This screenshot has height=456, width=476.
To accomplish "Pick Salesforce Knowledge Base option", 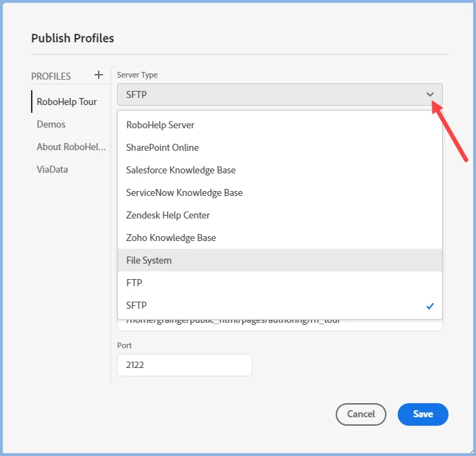I will [279, 170].
